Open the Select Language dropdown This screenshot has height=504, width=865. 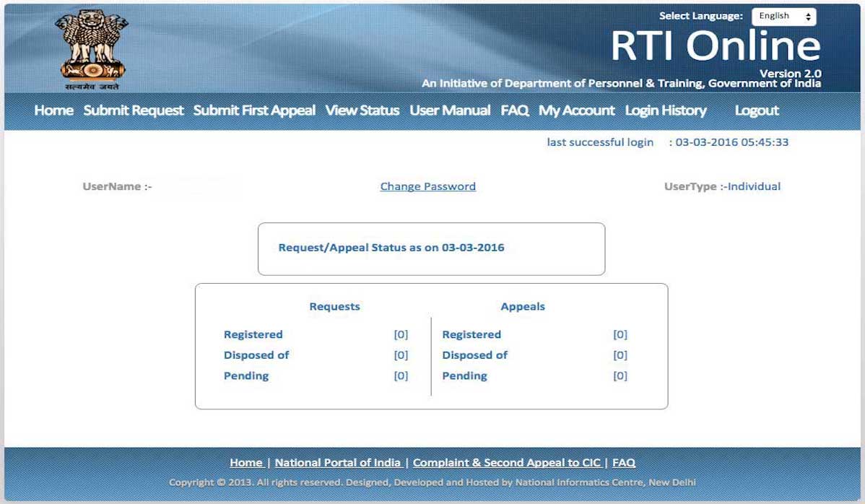click(783, 17)
